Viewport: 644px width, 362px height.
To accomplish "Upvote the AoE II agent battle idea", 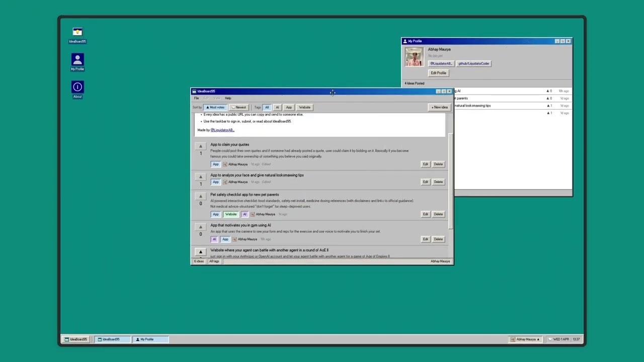I will (200, 251).
